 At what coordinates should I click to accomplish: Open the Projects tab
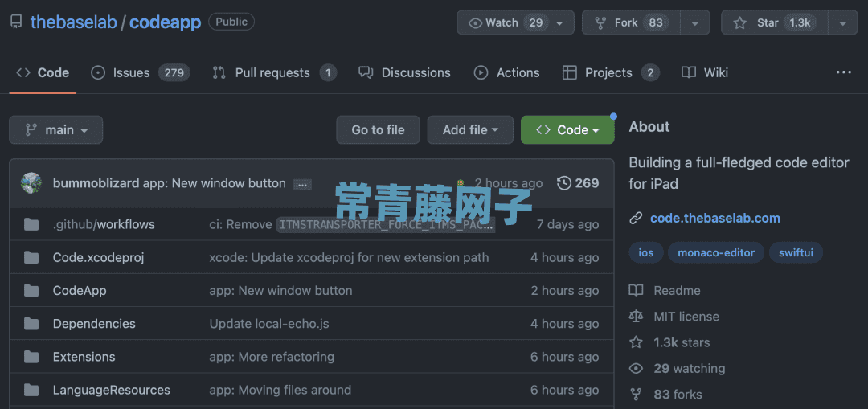pos(611,72)
